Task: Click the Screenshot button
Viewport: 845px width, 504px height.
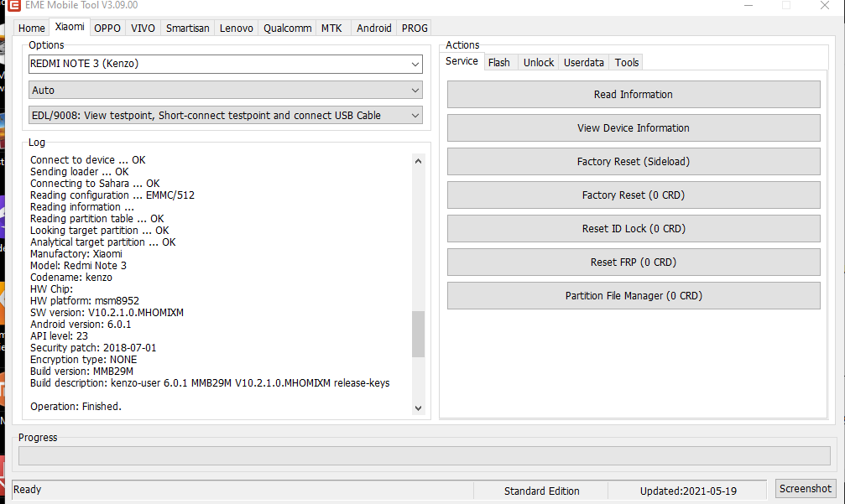Action: coord(806,488)
